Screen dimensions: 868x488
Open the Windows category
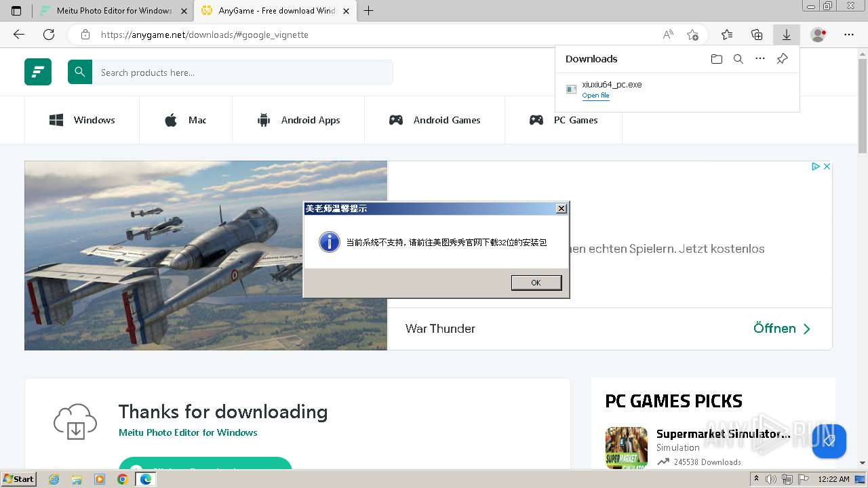(82, 120)
